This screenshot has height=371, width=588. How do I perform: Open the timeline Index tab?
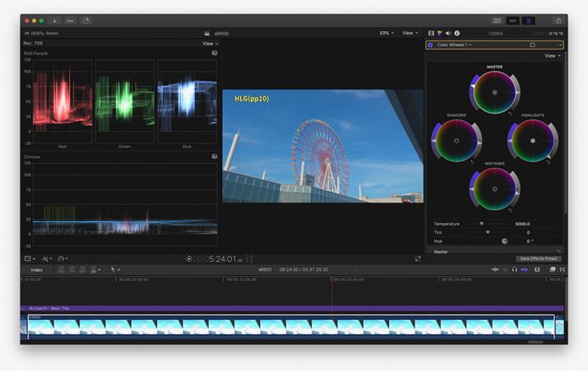click(37, 269)
